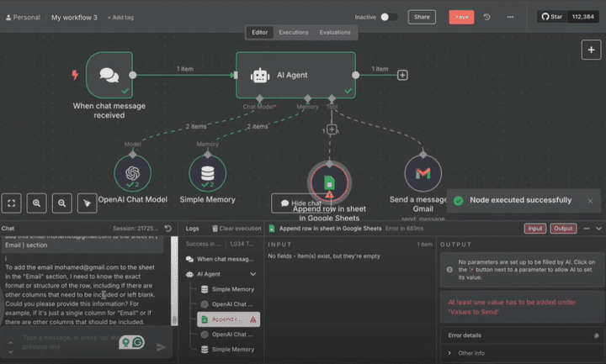The width and height of the screenshot is (606, 364).
Task: Click Clear execution button
Action: (x=237, y=229)
